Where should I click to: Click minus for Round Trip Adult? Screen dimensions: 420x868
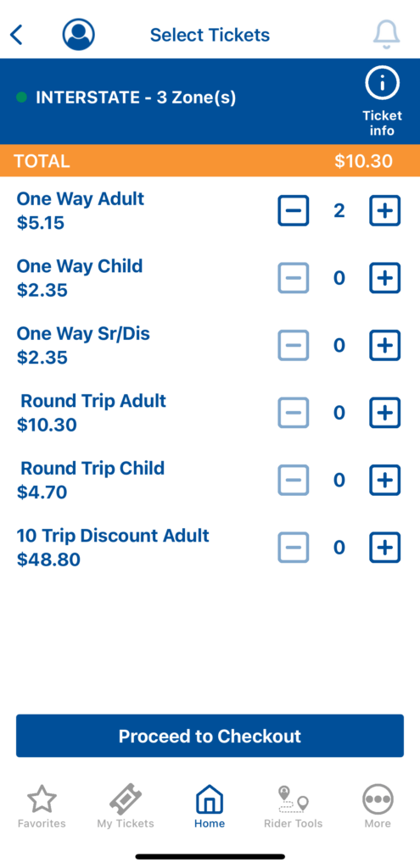click(293, 413)
